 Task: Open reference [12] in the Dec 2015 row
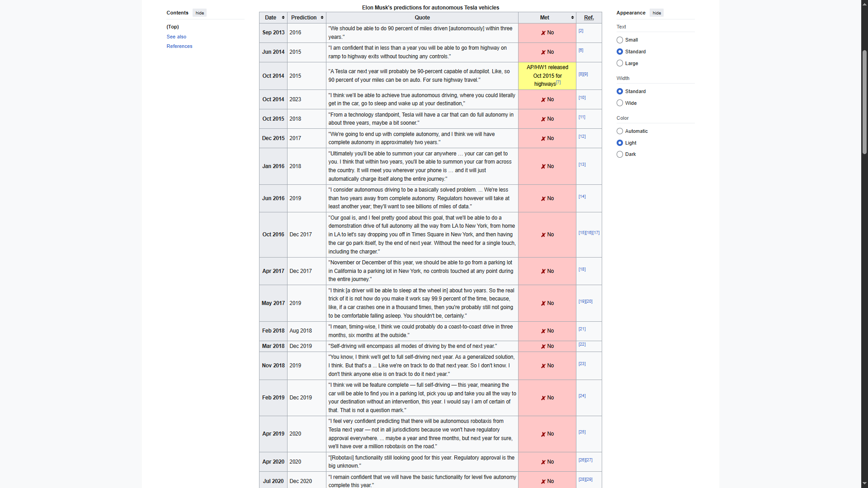[582, 137]
